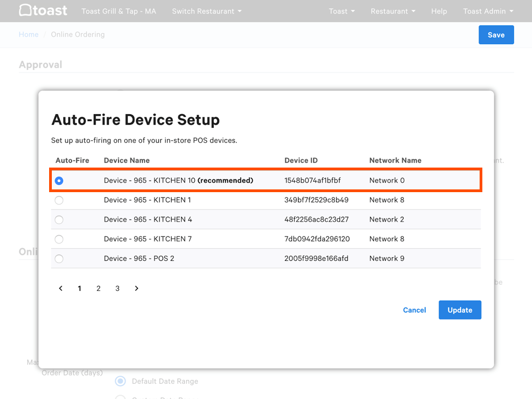Expand the Toast Admin dropdown
Image resolution: width=532 pixels, height=399 pixels.
(488, 11)
